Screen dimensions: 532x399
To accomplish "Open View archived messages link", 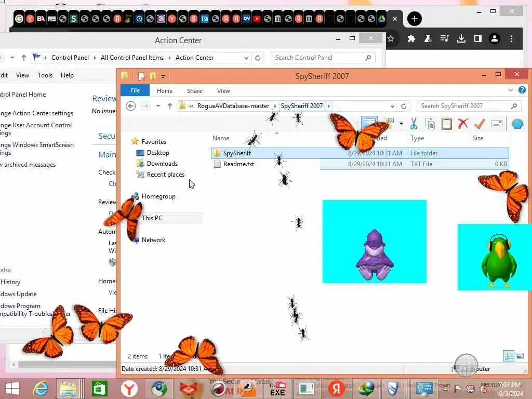I will click(x=28, y=165).
